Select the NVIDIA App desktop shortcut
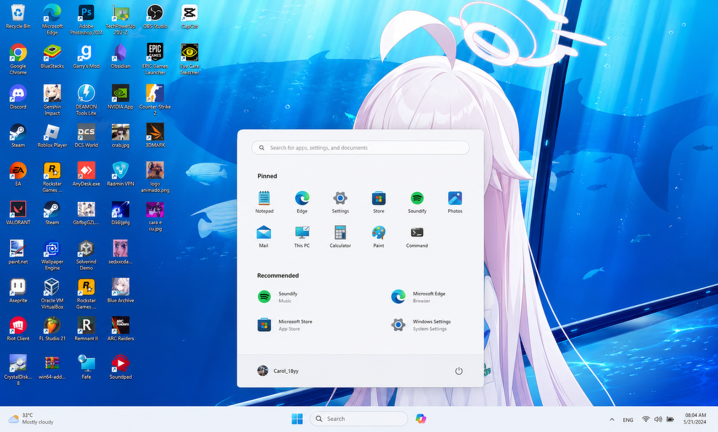Image resolution: width=718 pixels, height=432 pixels. (x=120, y=97)
